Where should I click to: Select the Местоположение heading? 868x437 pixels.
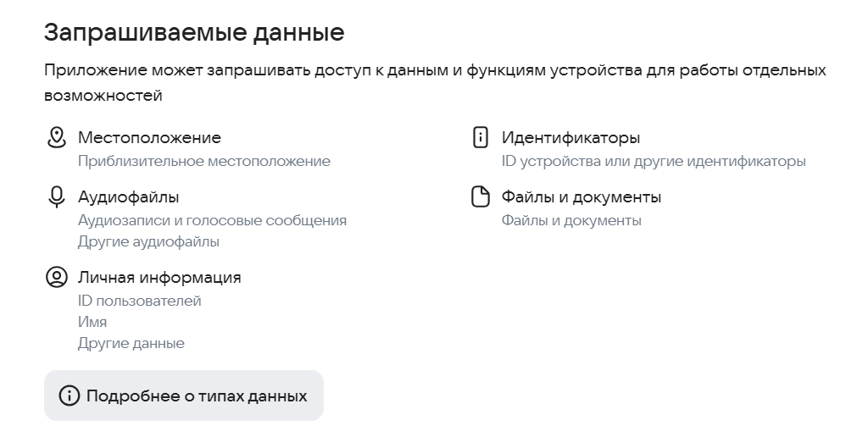point(149,138)
